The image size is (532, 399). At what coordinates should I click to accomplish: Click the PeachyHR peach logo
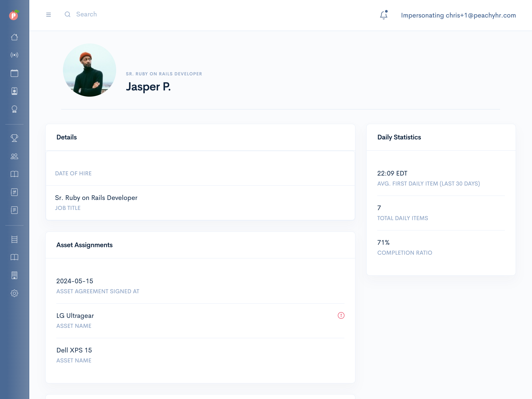click(14, 15)
